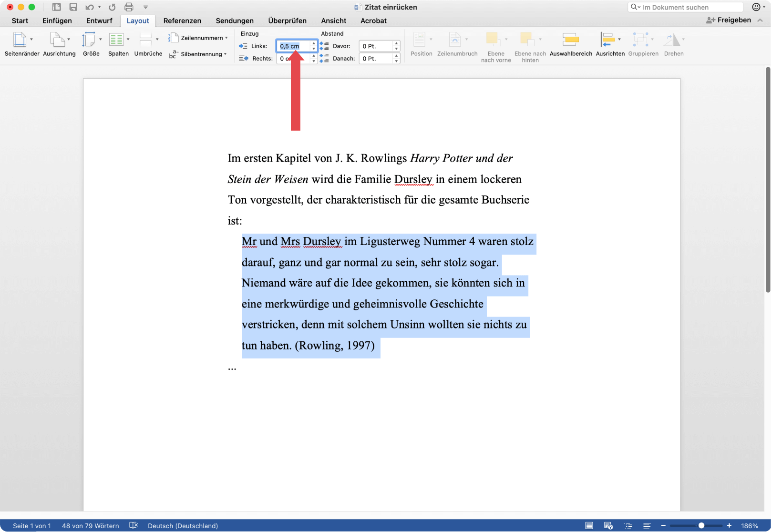This screenshot has width=772, height=532.
Task: Open the Silbentrennung dropdown
Action: [x=198, y=54]
